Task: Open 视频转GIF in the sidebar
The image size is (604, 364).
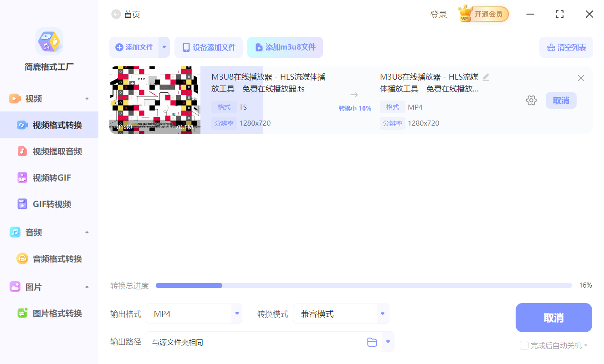Action: (x=49, y=178)
